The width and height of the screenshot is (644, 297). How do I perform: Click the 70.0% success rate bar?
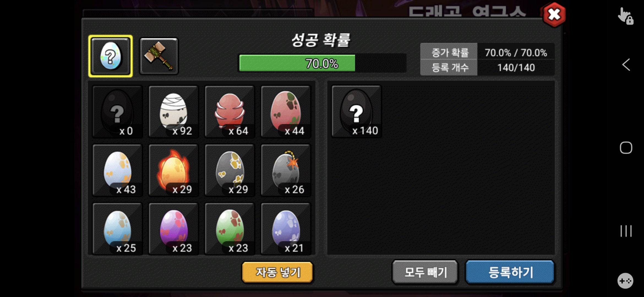click(x=322, y=63)
